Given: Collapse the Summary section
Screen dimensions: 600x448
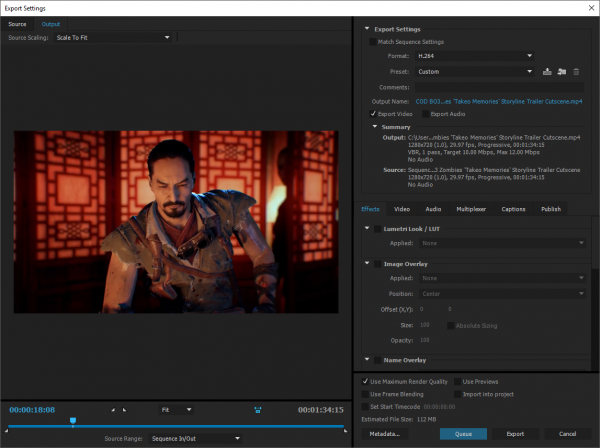Looking at the screenshot, I should 375,126.
